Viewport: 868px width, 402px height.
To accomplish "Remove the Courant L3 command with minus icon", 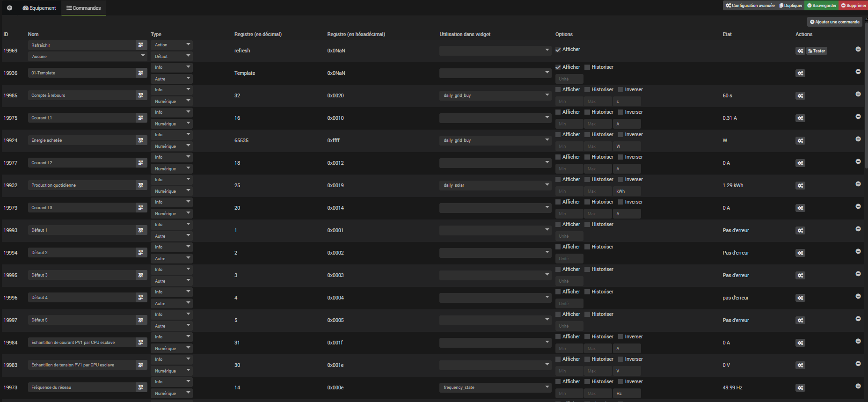I will click(858, 206).
